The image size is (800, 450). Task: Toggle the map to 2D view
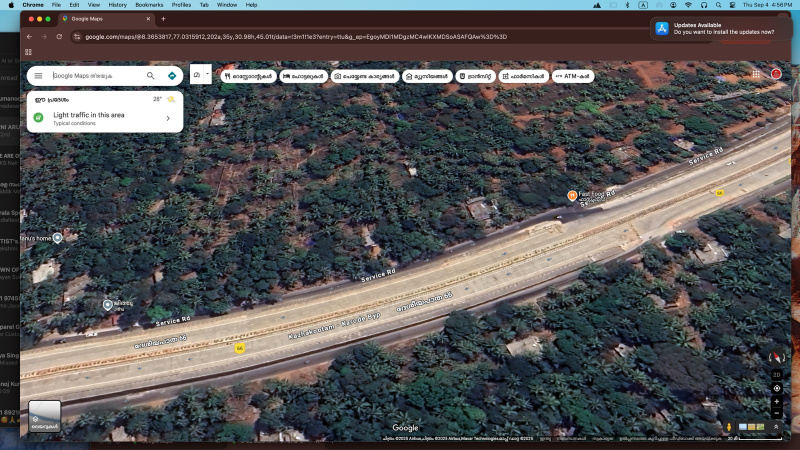coord(777,374)
